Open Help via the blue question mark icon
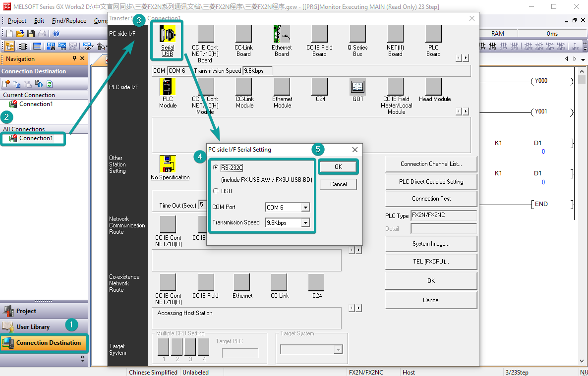 tap(56, 34)
